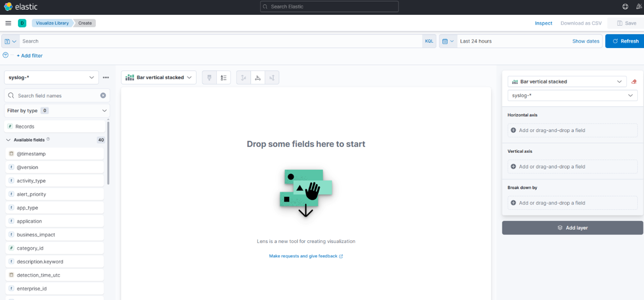Open index pattern options three-dots menu
The width and height of the screenshot is (644, 300).
(106, 77)
